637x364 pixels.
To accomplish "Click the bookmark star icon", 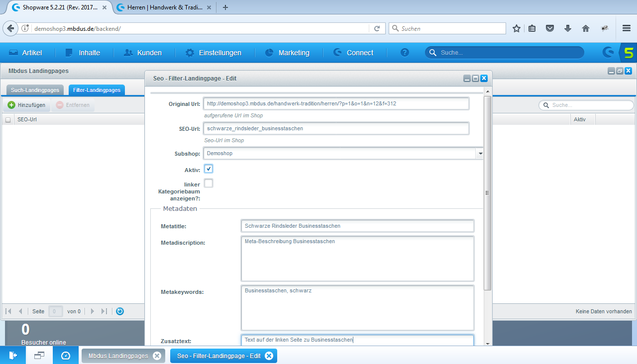I will pyautogui.click(x=517, y=28).
